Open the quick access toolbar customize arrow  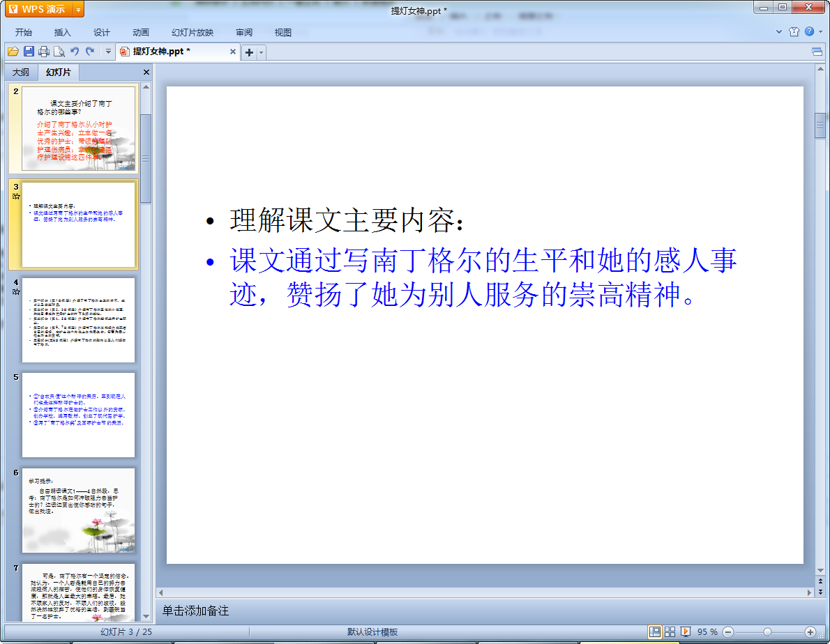pos(108,52)
